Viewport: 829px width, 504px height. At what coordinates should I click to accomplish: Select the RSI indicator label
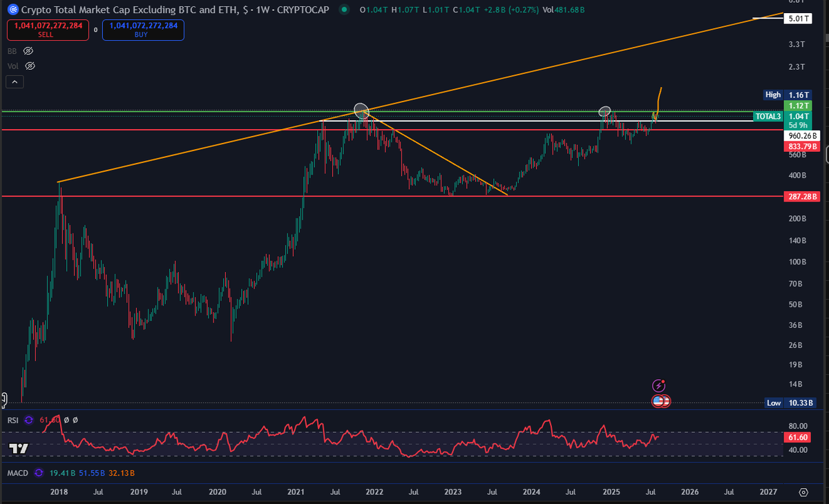[x=13, y=420]
